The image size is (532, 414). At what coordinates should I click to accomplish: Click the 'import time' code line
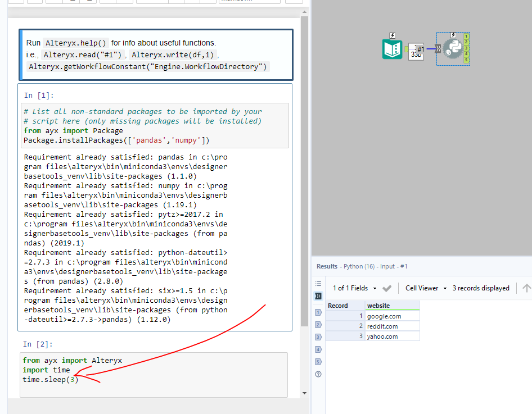pos(46,370)
